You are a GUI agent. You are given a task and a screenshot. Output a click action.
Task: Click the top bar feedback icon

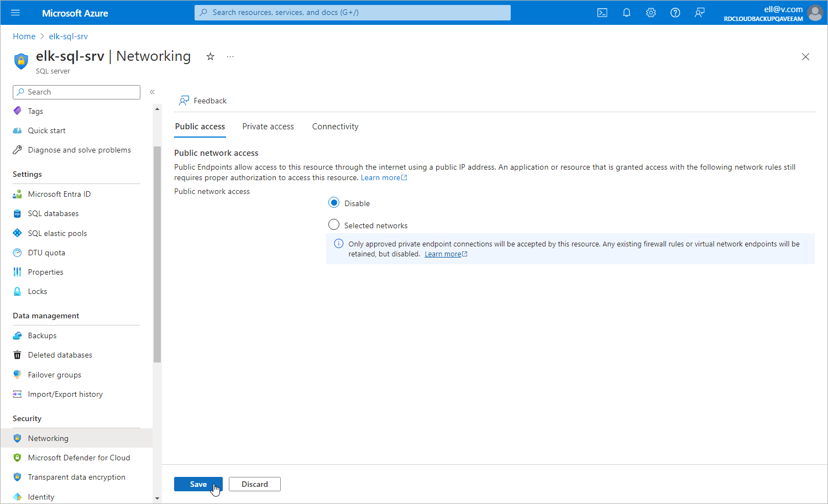click(700, 13)
